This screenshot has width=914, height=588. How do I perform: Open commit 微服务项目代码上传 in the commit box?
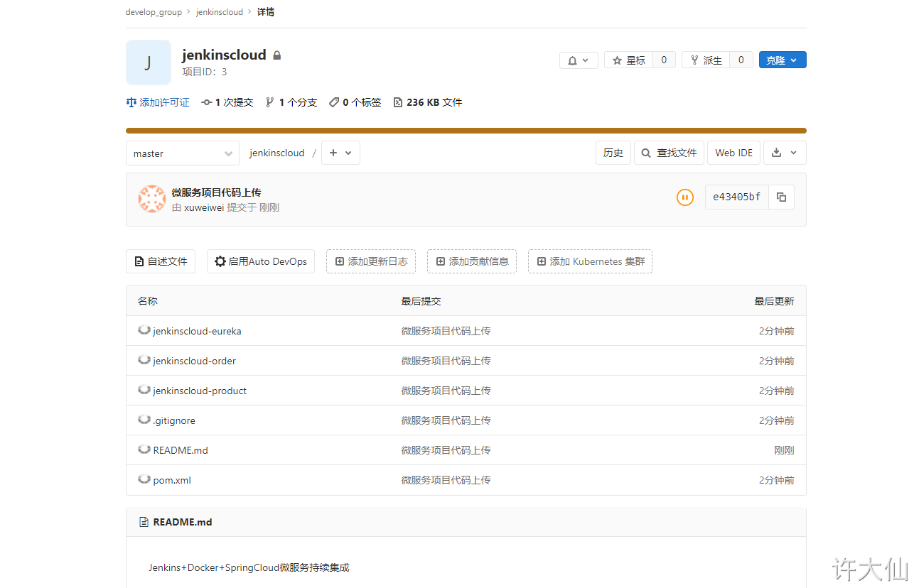pyautogui.click(x=216, y=192)
